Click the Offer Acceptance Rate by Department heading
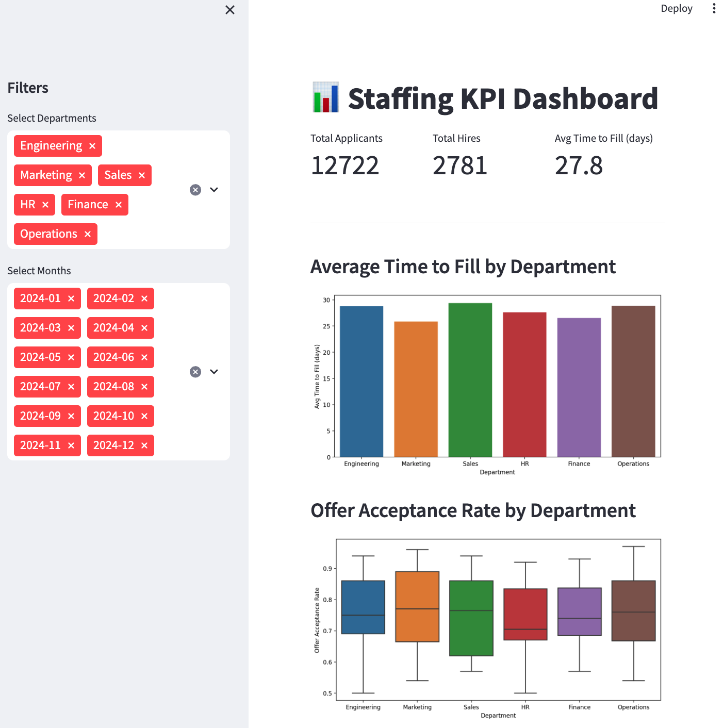Image resolution: width=723 pixels, height=728 pixels. [473, 511]
